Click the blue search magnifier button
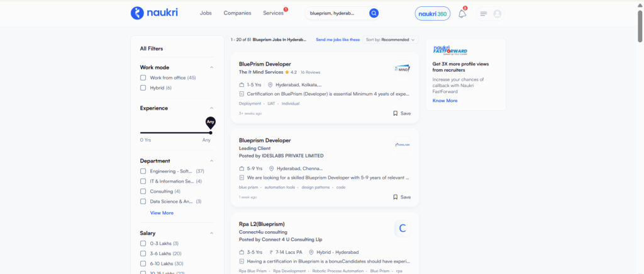The height and width of the screenshot is (274, 644). [x=374, y=13]
